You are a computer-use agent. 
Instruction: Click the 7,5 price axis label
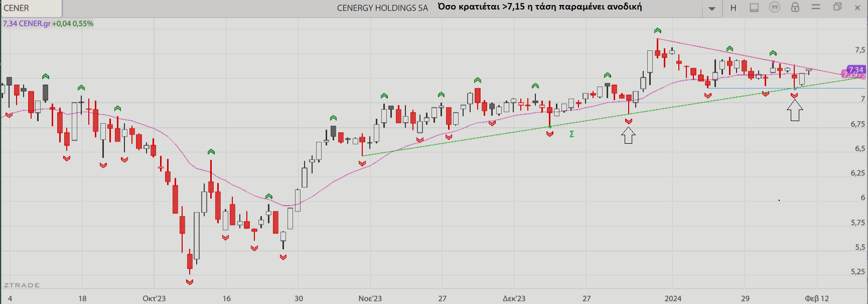860,50
